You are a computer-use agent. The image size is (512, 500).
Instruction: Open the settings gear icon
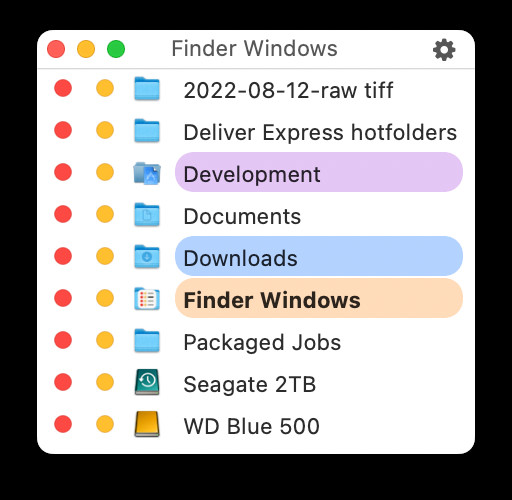click(444, 50)
